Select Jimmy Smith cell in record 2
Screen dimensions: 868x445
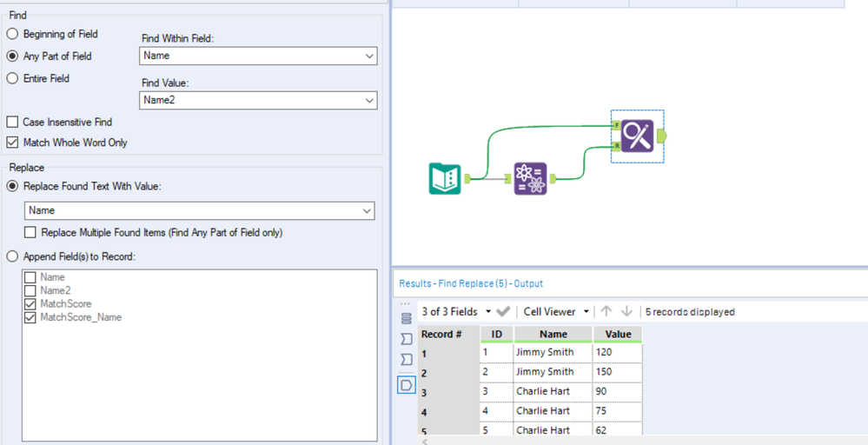[x=553, y=372]
